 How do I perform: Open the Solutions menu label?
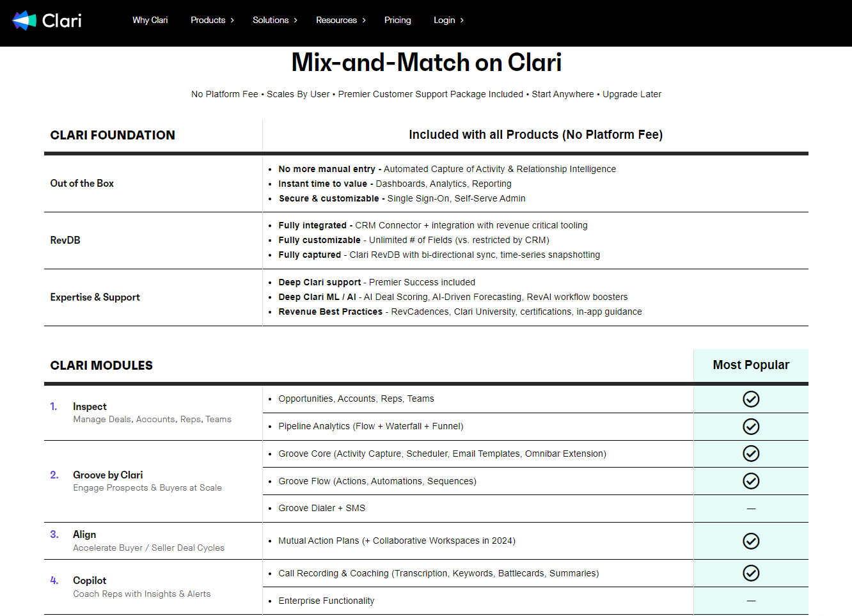coord(271,20)
